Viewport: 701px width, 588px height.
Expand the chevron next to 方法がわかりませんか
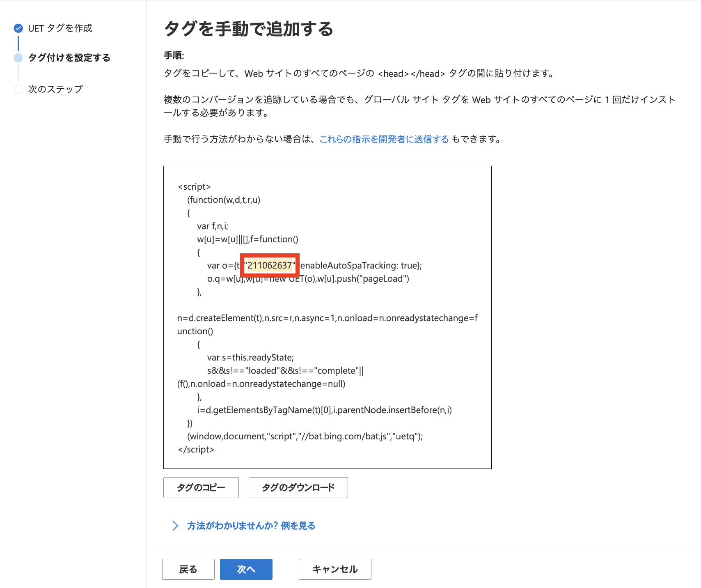(x=176, y=526)
